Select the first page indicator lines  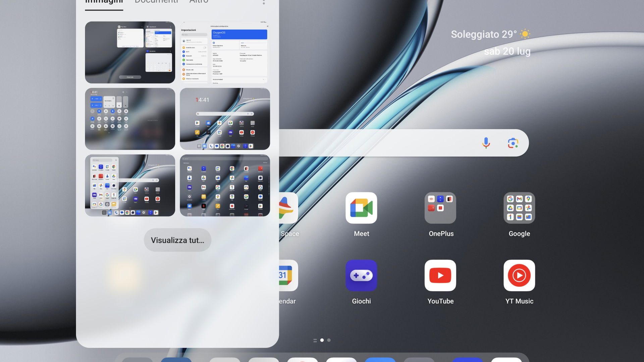[x=315, y=340]
